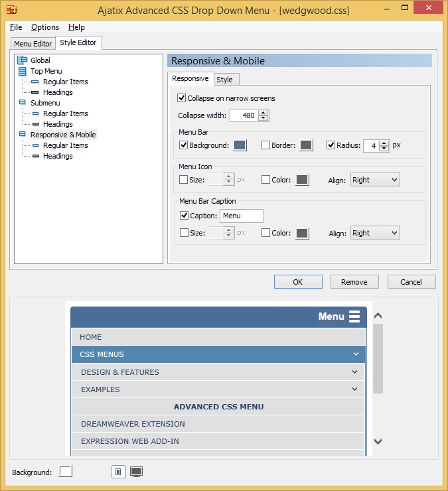
Task: Click DREAMWEAVER EXTENSION in preview
Action: click(x=218, y=424)
